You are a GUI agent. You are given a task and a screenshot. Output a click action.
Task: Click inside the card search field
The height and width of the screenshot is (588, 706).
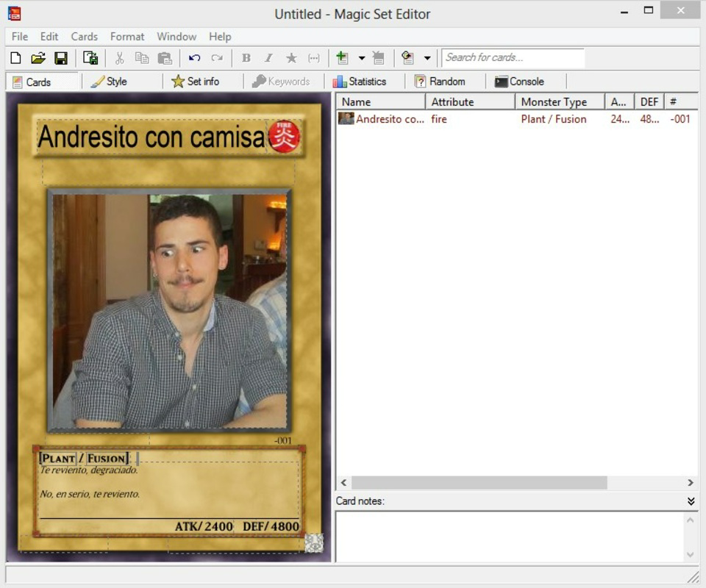tap(511, 57)
